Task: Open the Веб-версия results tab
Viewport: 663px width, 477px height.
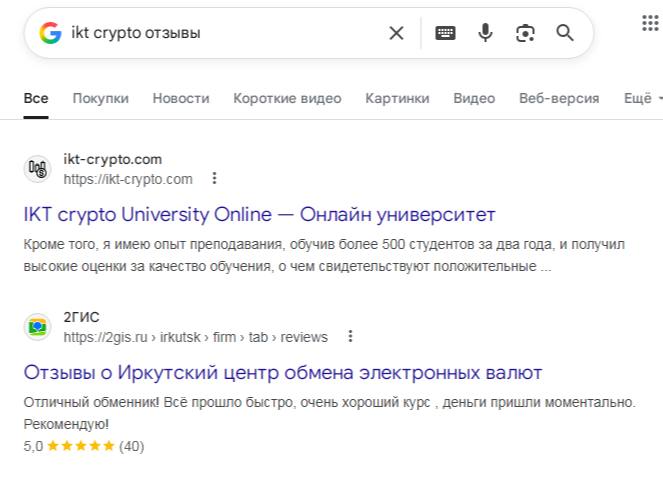Action: [559, 98]
